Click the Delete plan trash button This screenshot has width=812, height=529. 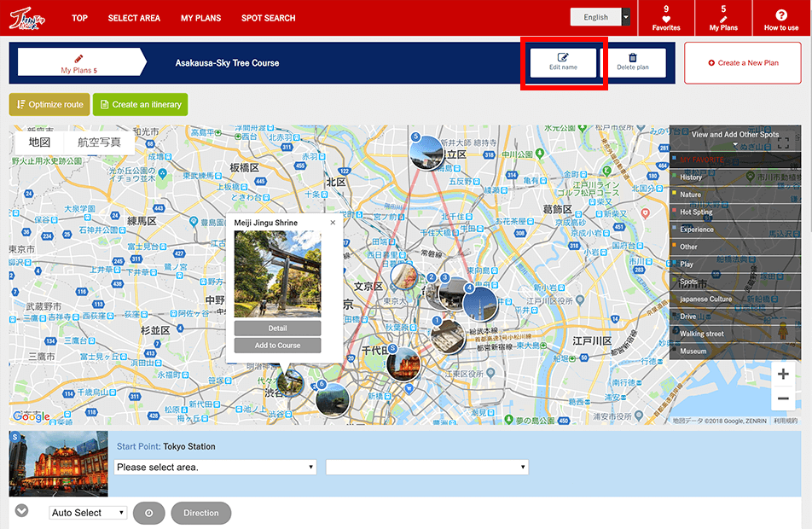(632, 62)
